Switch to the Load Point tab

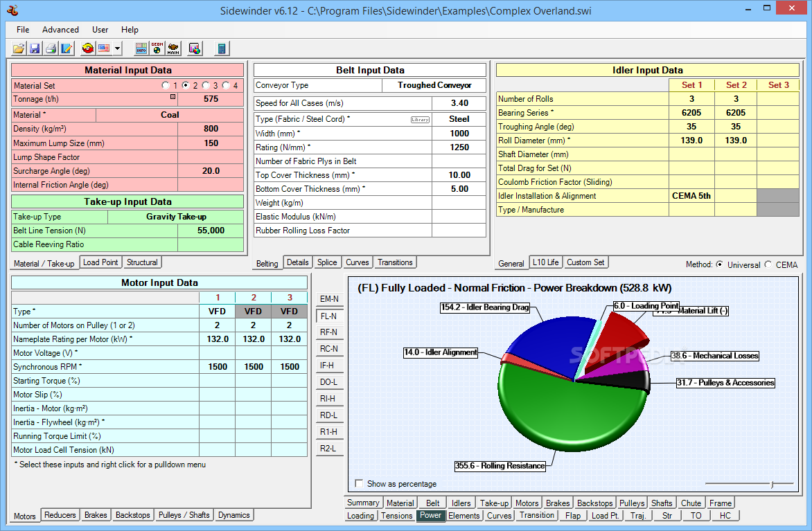[x=100, y=262]
